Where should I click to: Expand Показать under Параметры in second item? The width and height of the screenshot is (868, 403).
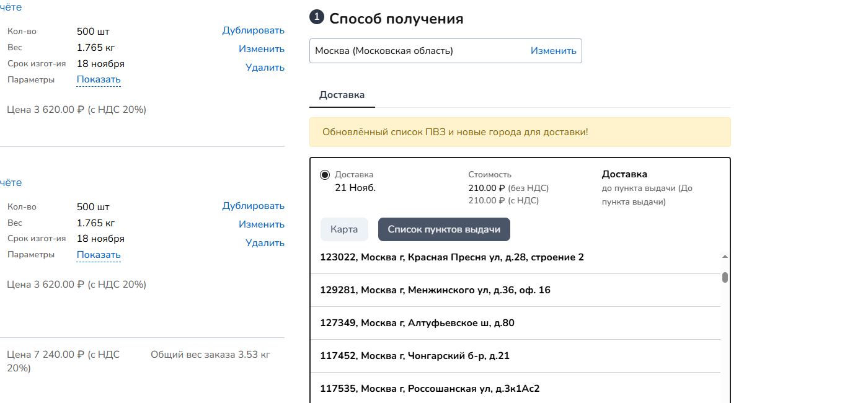[98, 255]
